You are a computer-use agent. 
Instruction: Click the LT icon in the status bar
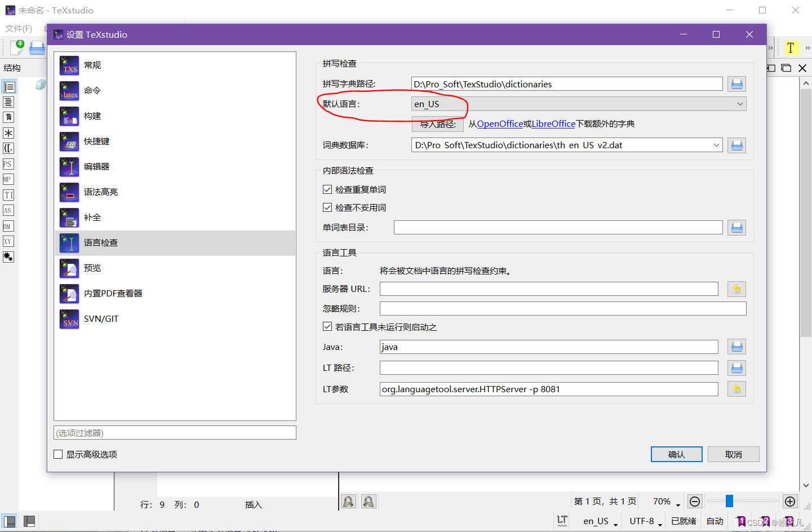(x=561, y=521)
